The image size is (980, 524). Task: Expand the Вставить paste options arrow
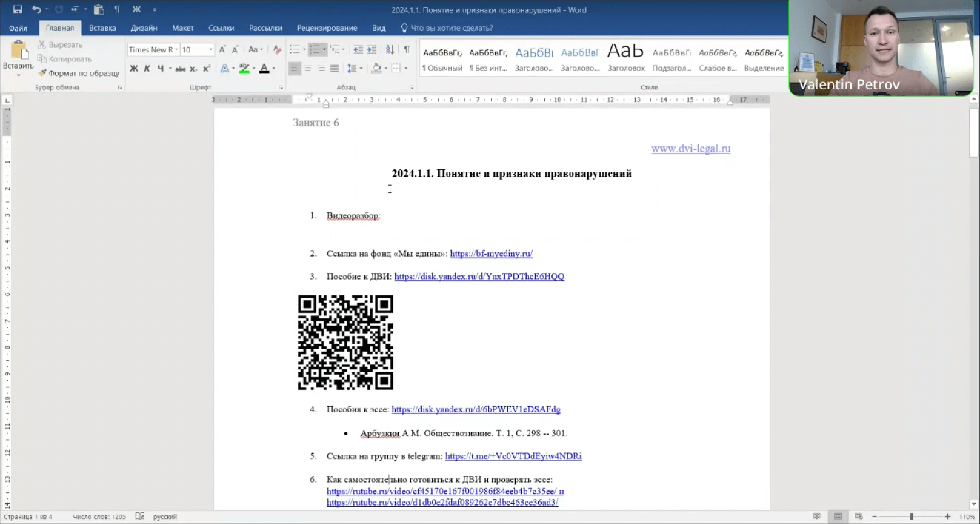pos(18,75)
